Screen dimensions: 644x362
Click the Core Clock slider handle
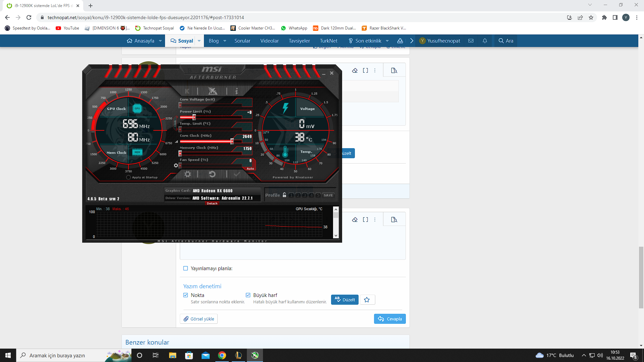point(232,141)
